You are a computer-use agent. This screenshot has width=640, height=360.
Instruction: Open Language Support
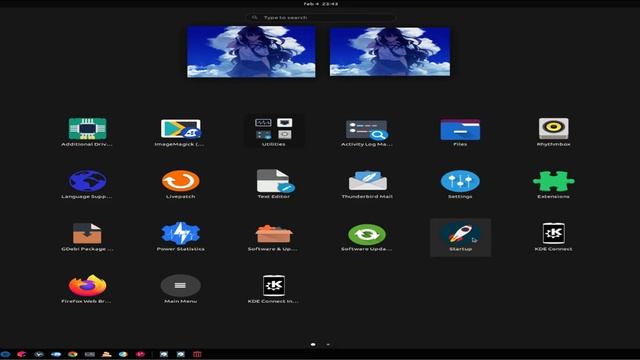tap(87, 184)
